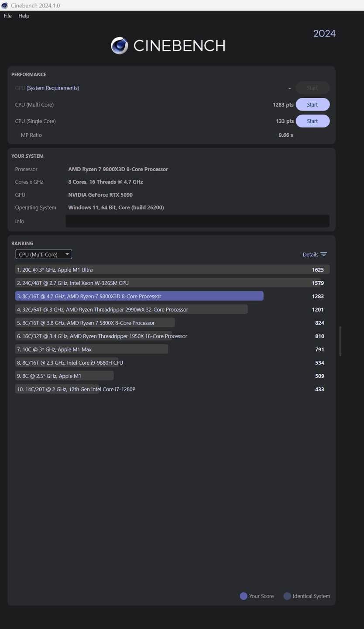Click the Cinebench logo sphere icon
Viewport: 364px width, 629px height.
tap(120, 45)
